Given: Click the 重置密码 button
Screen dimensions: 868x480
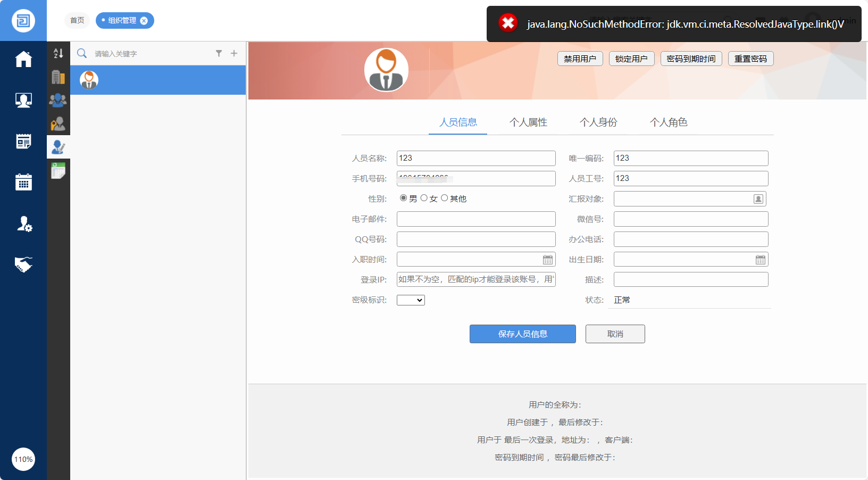Looking at the screenshot, I should (x=750, y=59).
